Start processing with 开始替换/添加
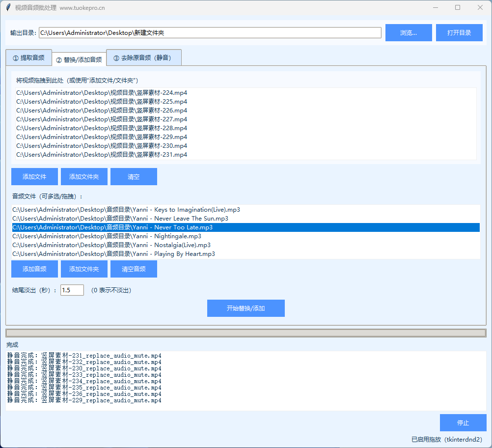Screen dimensions: 492x448 click(246, 308)
